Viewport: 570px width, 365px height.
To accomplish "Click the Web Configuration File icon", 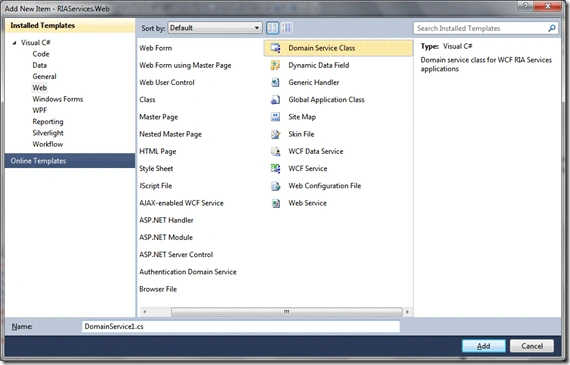I will [276, 186].
